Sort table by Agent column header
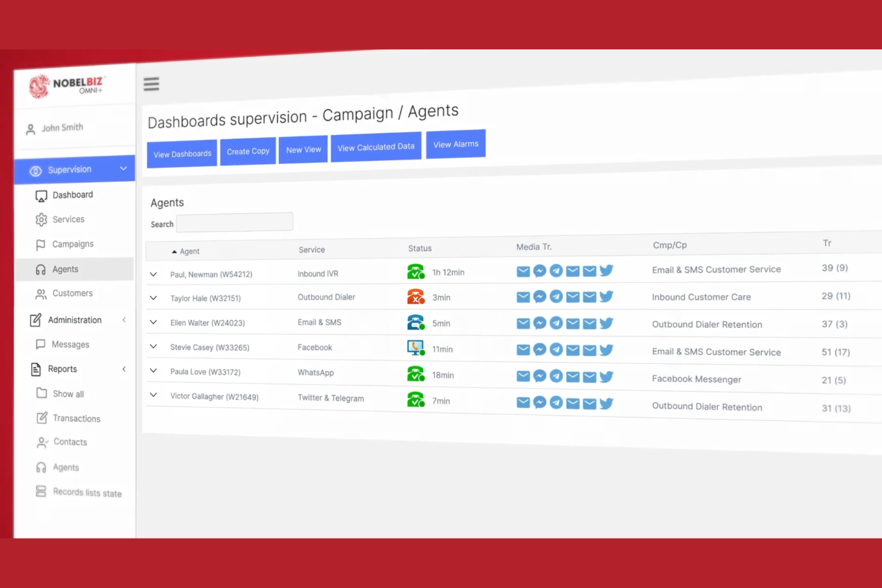The height and width of the screenshot is (588, 882). (x=190, y=251)
